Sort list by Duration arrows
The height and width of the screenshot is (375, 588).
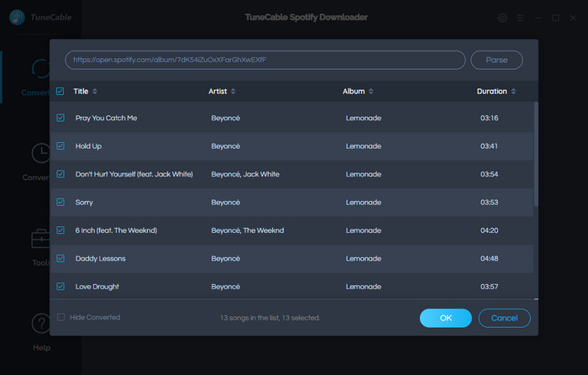(513, 91)
